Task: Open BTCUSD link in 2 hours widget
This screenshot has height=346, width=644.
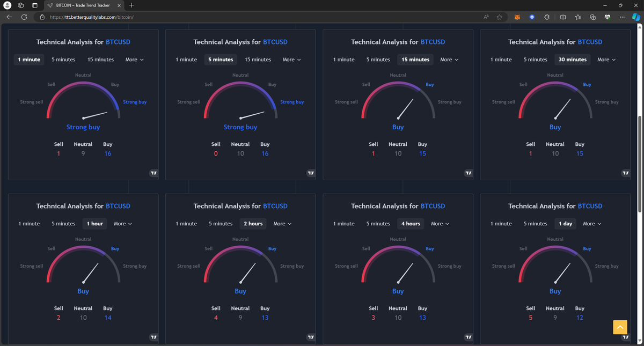Action: [275, 206]
